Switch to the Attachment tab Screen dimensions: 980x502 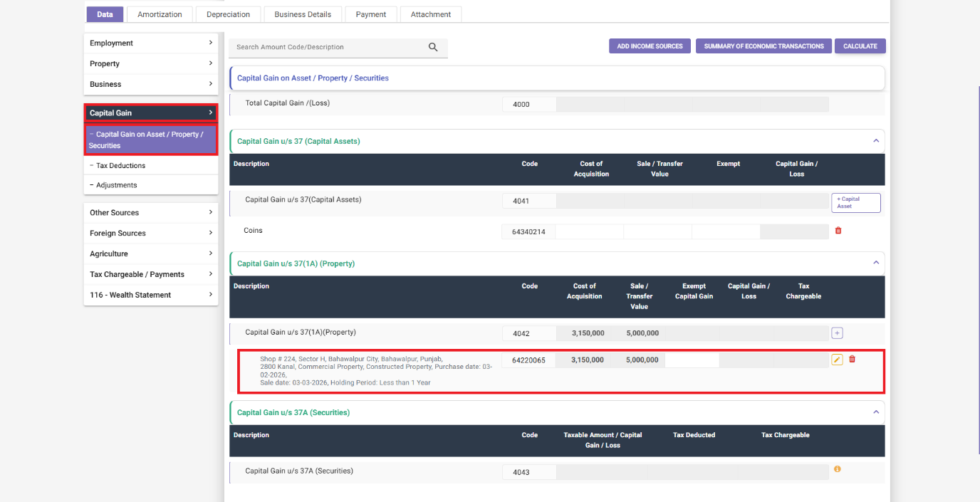pos(431,14)
